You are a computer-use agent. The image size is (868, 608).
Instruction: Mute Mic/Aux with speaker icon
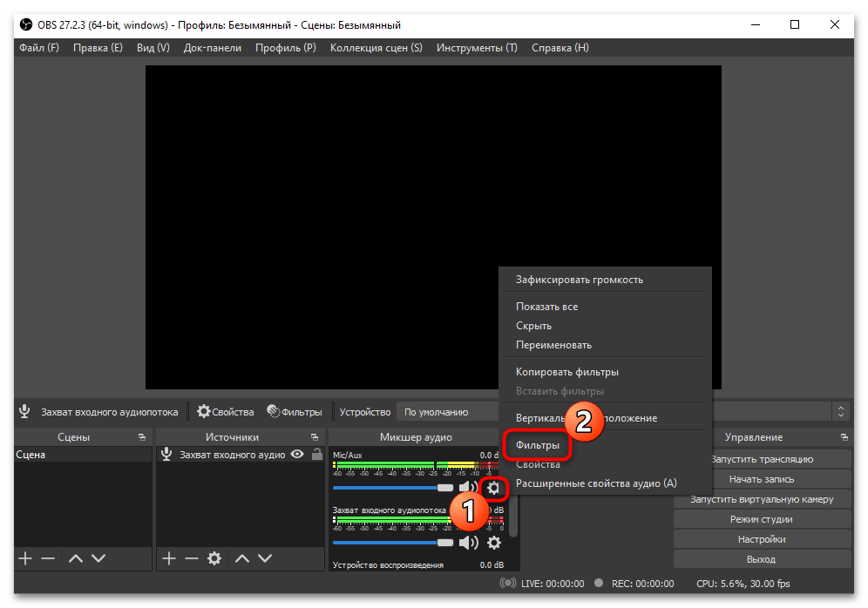[x=469, y=488]
